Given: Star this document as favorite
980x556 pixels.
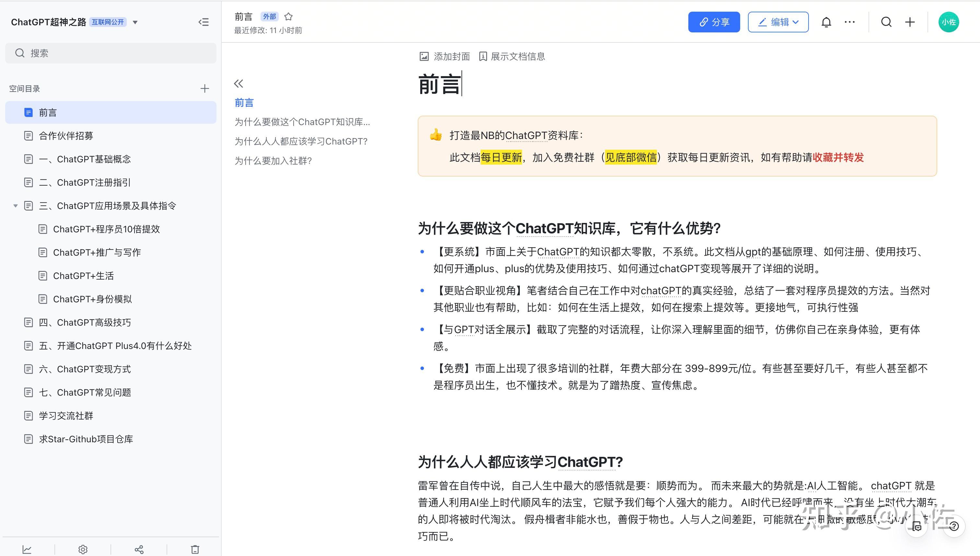Looking at the screenshot, I should (x=289, y=17).
